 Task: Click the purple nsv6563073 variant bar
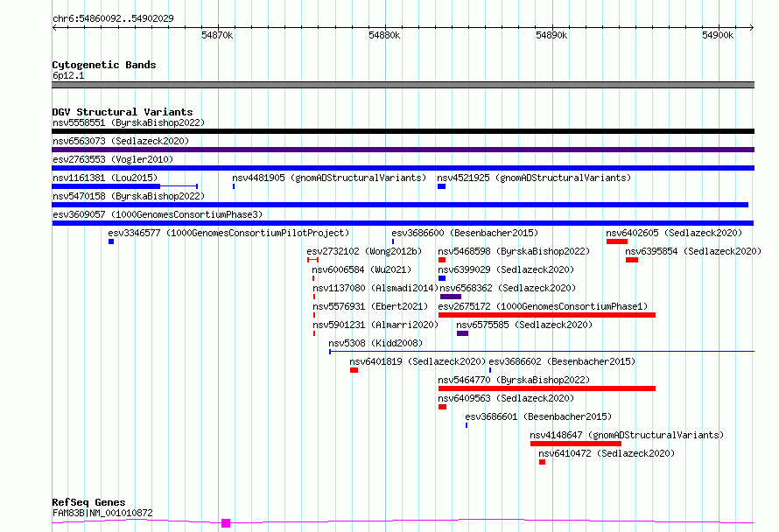403,150
